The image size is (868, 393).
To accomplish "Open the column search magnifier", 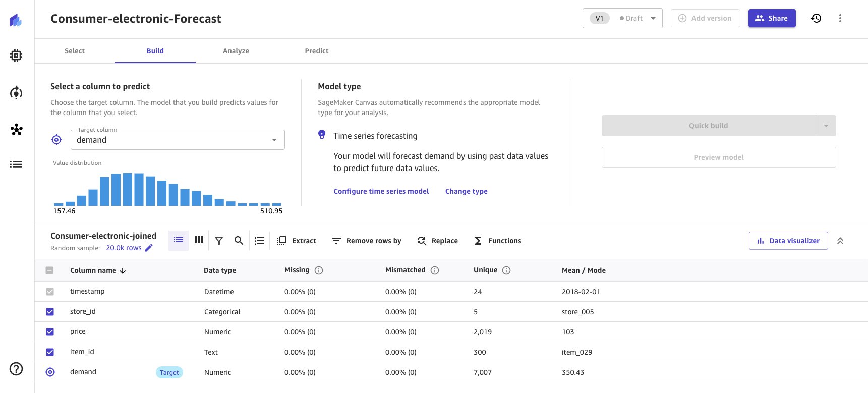I will pyautogui.click(x=239, y=241).
